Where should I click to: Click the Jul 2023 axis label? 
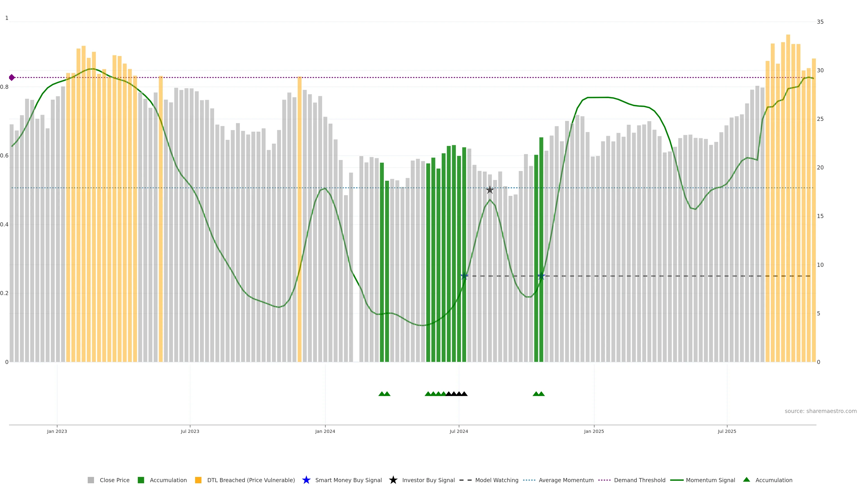[x=190, y=431]
